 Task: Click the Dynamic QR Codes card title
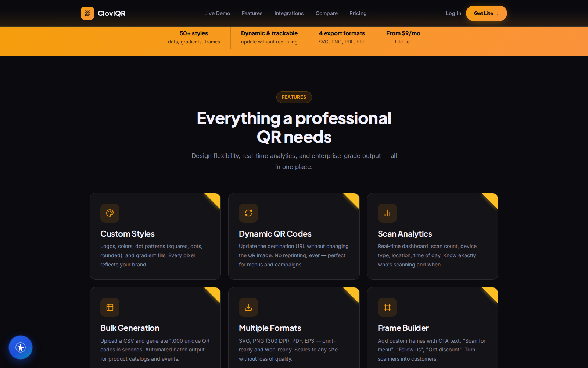[275, 234]
